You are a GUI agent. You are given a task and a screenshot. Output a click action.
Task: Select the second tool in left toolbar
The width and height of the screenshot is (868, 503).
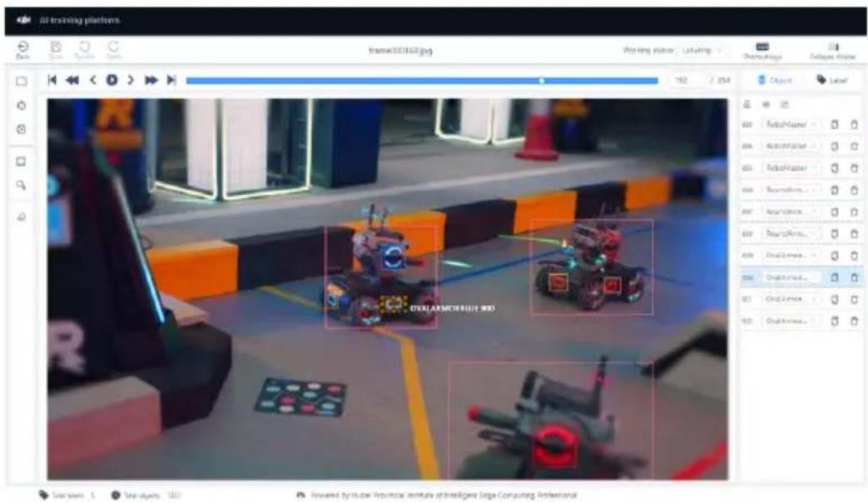coord(22,105)
